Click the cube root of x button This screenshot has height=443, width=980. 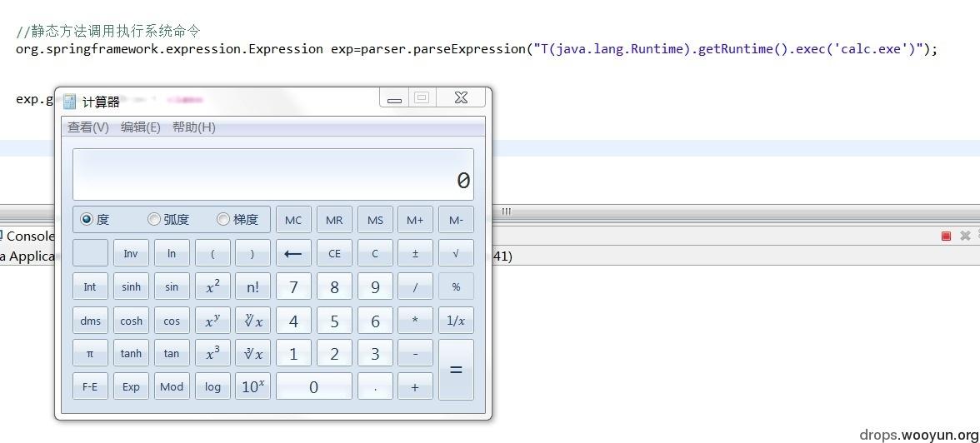[x=252, y=353]
